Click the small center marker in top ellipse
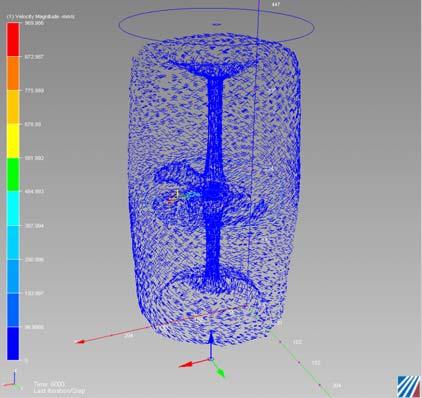 point(217,24)
